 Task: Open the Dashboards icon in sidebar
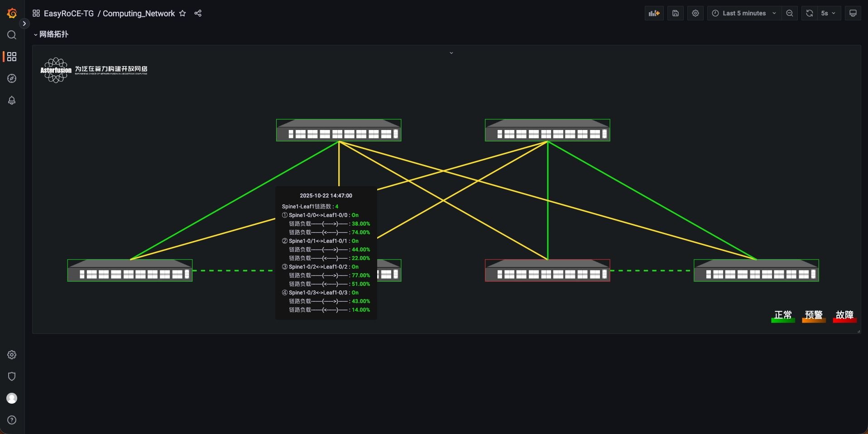point(12,57)
